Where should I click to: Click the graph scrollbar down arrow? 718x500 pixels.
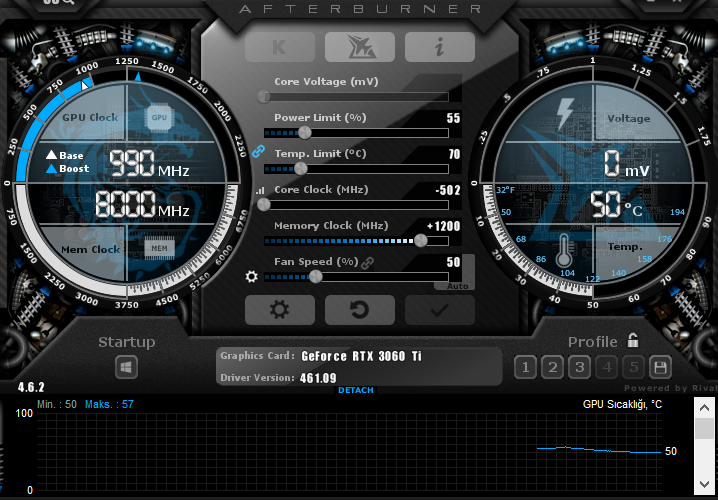(704, 484)
